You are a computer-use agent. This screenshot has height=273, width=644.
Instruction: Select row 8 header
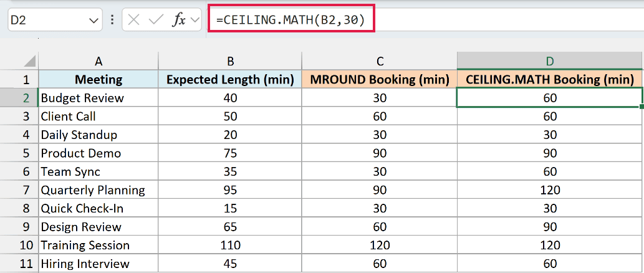[19, 209]
